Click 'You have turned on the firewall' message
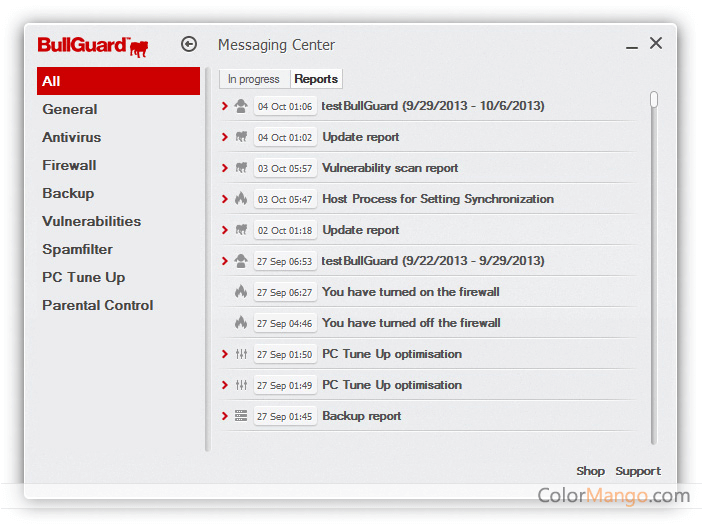702x524 pixels. pyautogui.click(x=411, y=292)
